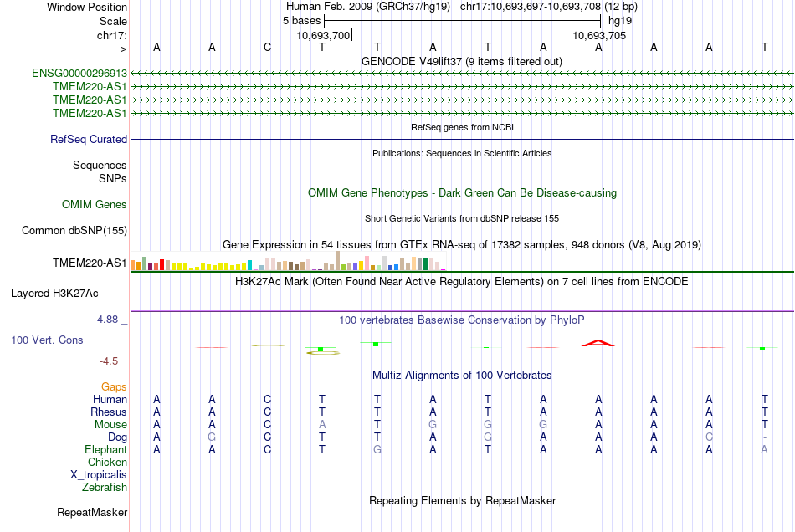Open Publications: Sequences in Scientific Articles title
The height and width of the screenshot is (532, 795).
pyautogui.click(x=462, y=153)
